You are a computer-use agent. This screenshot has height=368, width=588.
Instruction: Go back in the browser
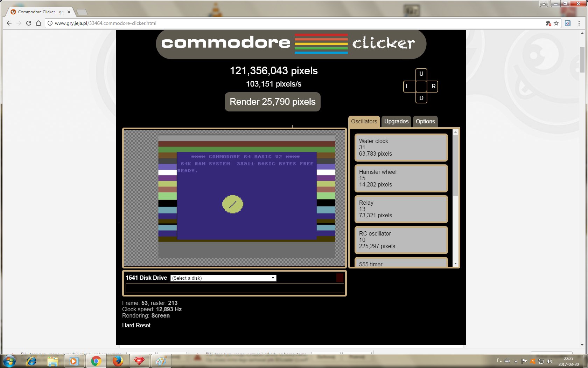click(x=9, y=23)
